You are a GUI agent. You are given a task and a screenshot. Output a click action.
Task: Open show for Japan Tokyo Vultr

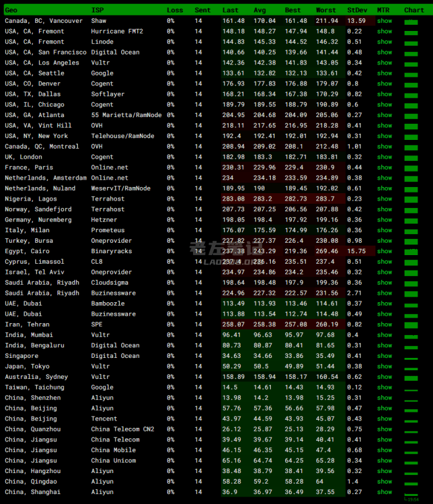tap(385, 367)
